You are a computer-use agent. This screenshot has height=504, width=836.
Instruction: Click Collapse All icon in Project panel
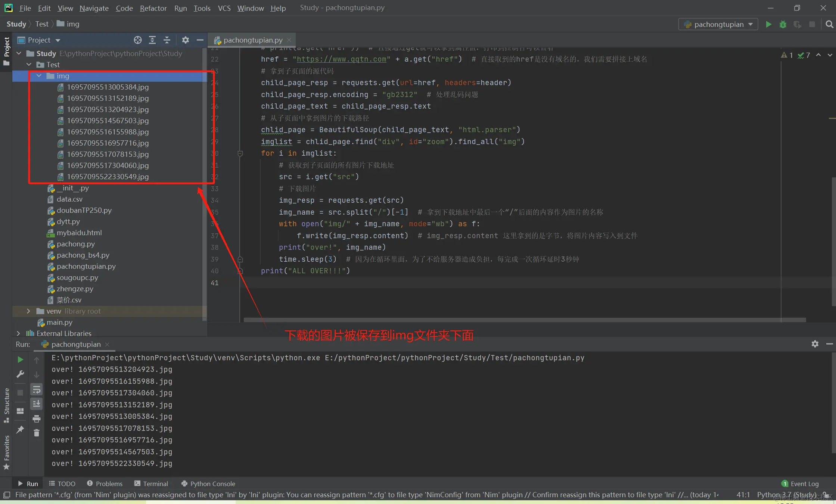coord(167,40)
